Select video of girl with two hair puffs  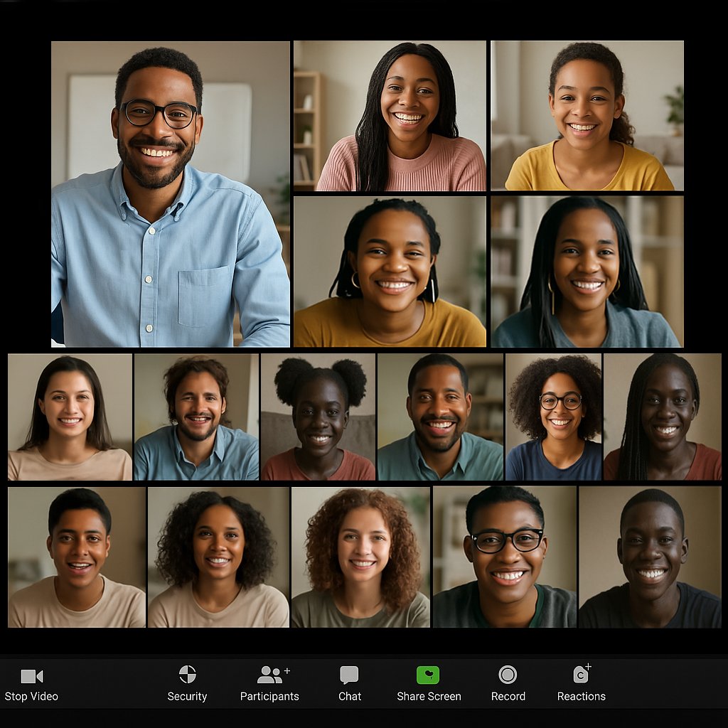[318, 417]
